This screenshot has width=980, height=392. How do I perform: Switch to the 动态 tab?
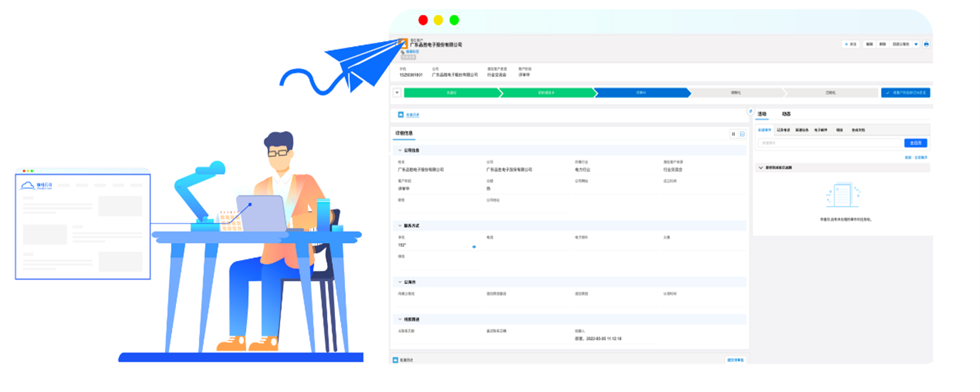[786, 114]
